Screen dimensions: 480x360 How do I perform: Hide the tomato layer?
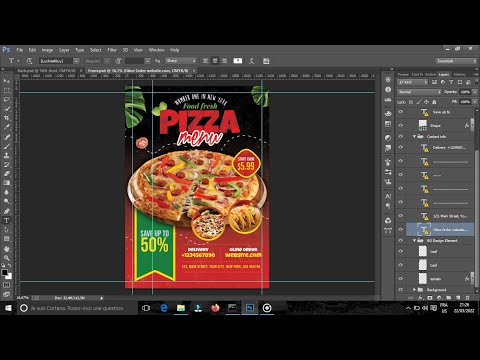tap(401, 279)
